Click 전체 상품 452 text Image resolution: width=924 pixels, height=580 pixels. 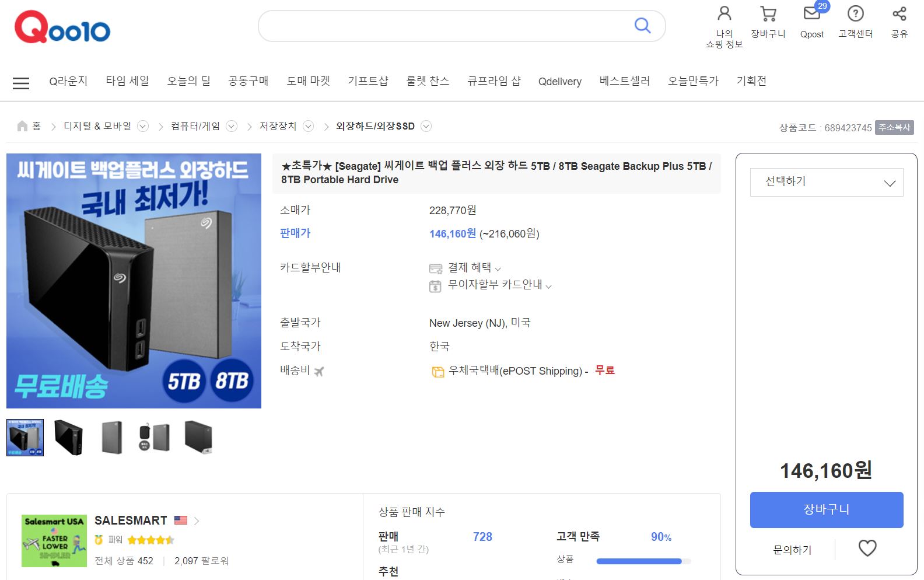coord(124,561)
